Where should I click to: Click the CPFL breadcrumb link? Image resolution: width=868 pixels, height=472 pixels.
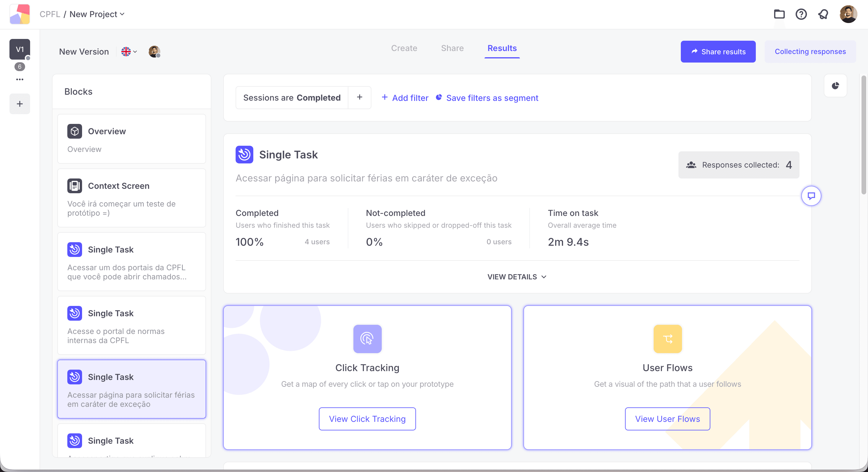(x=50, y=14)
